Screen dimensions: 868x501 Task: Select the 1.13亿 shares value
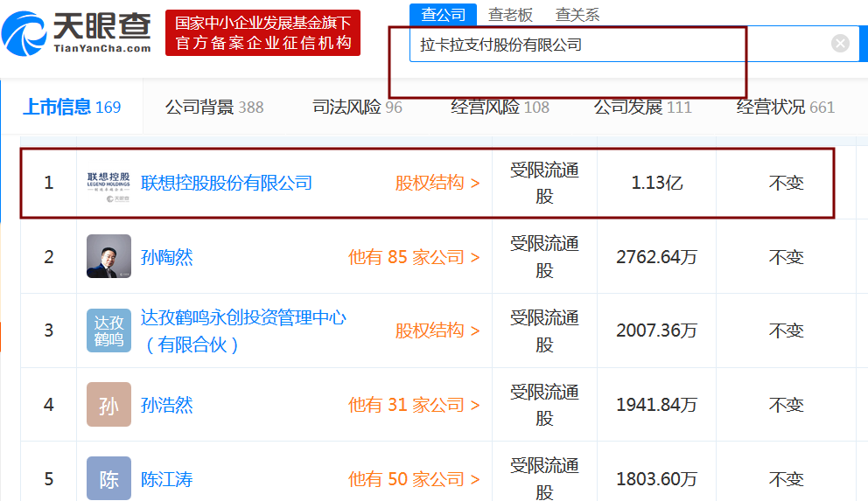point(656,183)
